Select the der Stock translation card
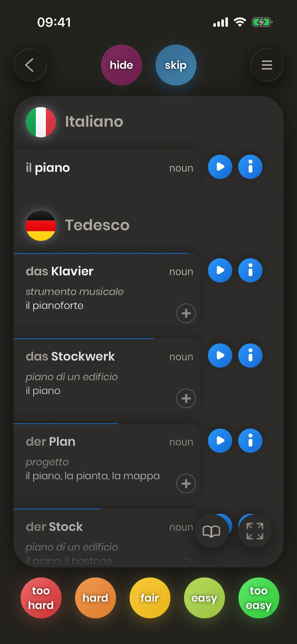The width and height of the screenshot is (297, 644). pyautogui.click(x=101, y=539)
